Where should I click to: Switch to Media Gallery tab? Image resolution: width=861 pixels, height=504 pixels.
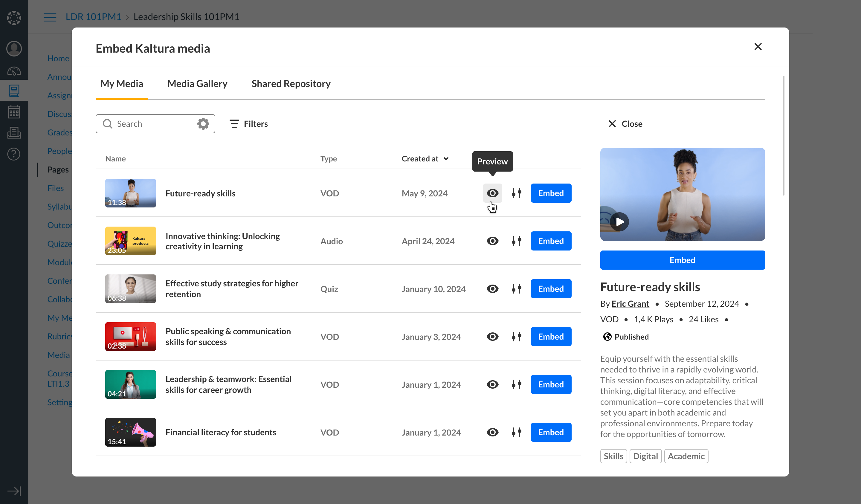(x=197, y=84)
